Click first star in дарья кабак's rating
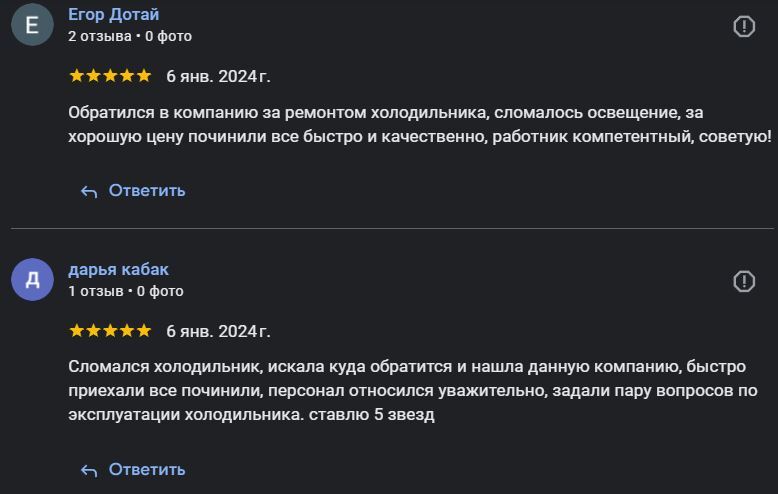 (76, 331)
